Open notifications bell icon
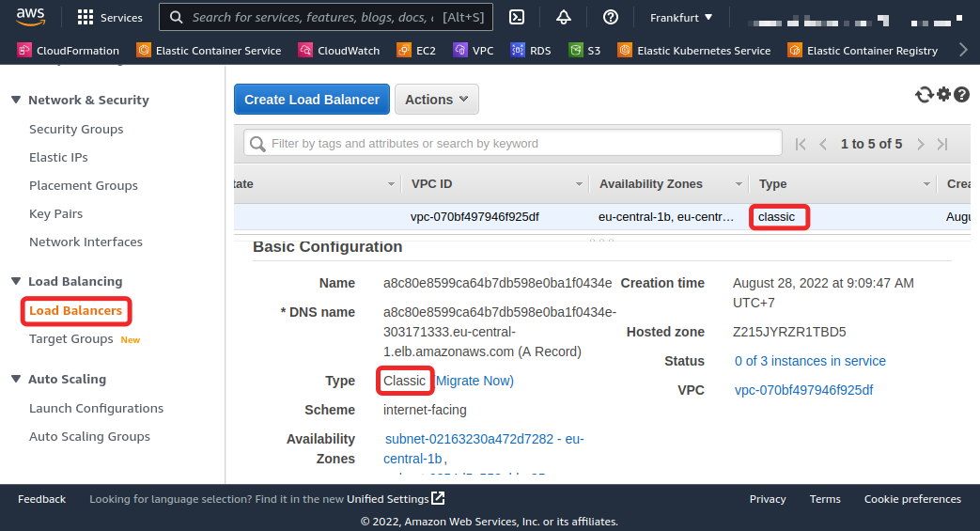The height and width of the screenshot is (531, 980). [564, 18]
